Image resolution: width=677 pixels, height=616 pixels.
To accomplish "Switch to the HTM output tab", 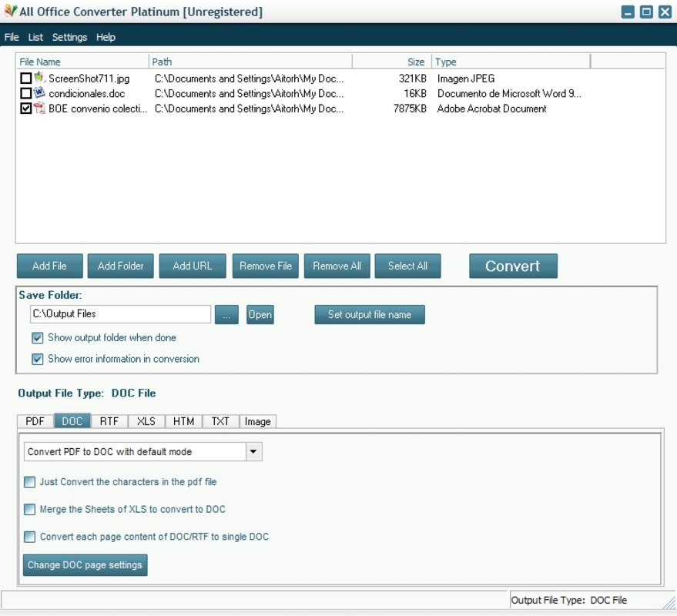I will click(183, 421).
